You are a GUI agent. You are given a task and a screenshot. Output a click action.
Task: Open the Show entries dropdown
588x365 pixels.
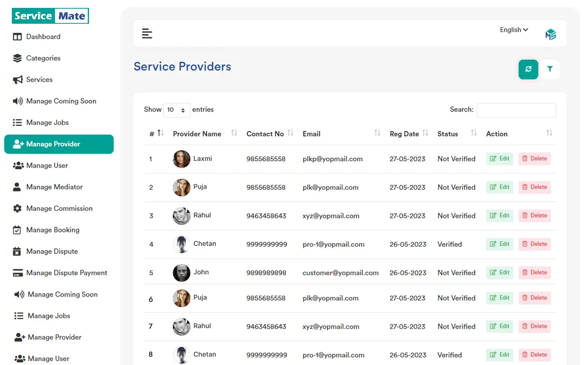pyautogui.click(x=176, y=110)
